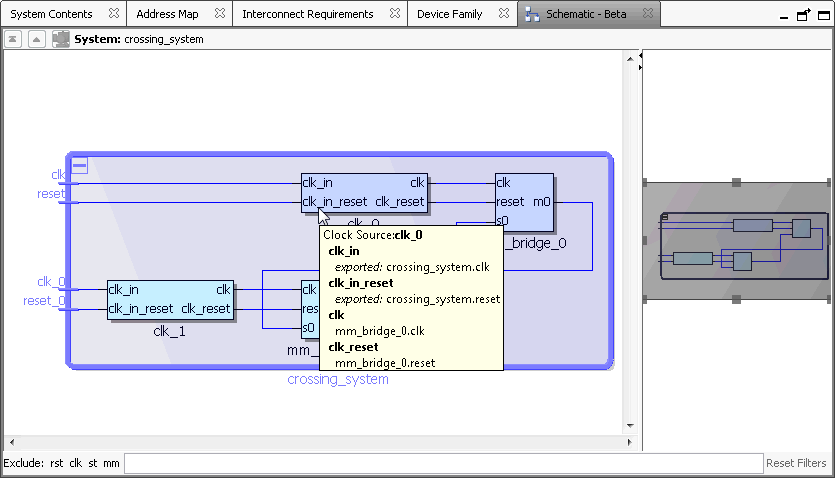Toggle the rst exclude filter
The height and width of the screenshot is (478, 835).
point(56,463)
